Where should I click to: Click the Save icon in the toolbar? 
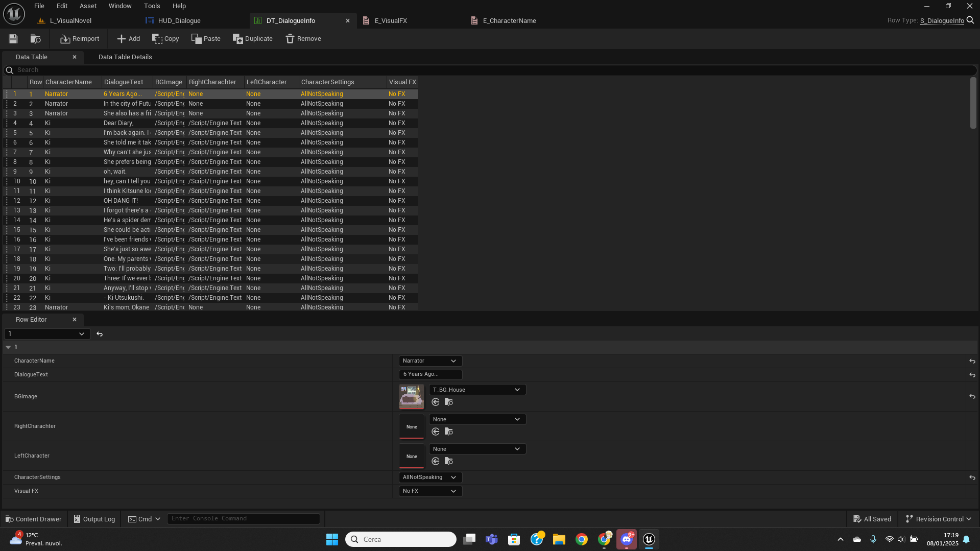[13, 38]
